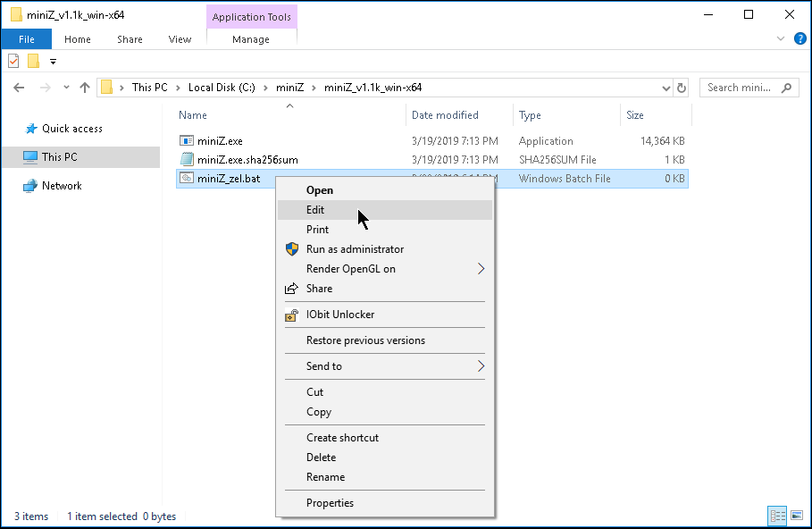The image size is (812, 529).
Task: Sort by Name column header
Action: click(193, 115)
